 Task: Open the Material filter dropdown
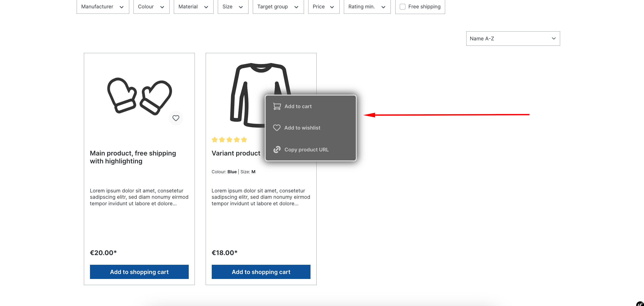point(193,7)
